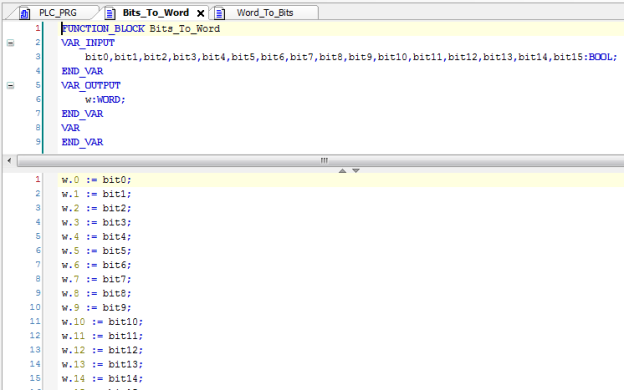Click the END_VAR on declaration line 9

pos(83,142)
